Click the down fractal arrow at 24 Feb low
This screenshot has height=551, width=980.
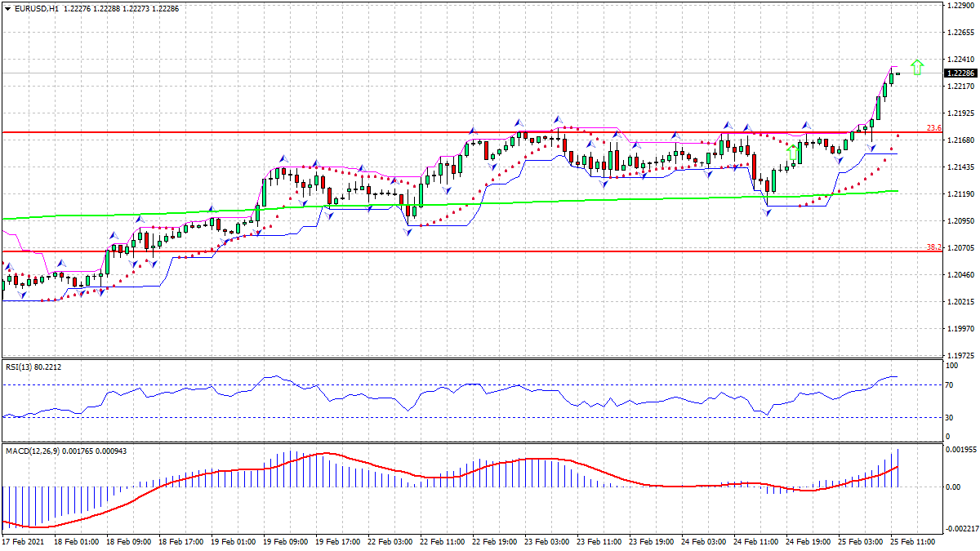(x=768, y=211)
